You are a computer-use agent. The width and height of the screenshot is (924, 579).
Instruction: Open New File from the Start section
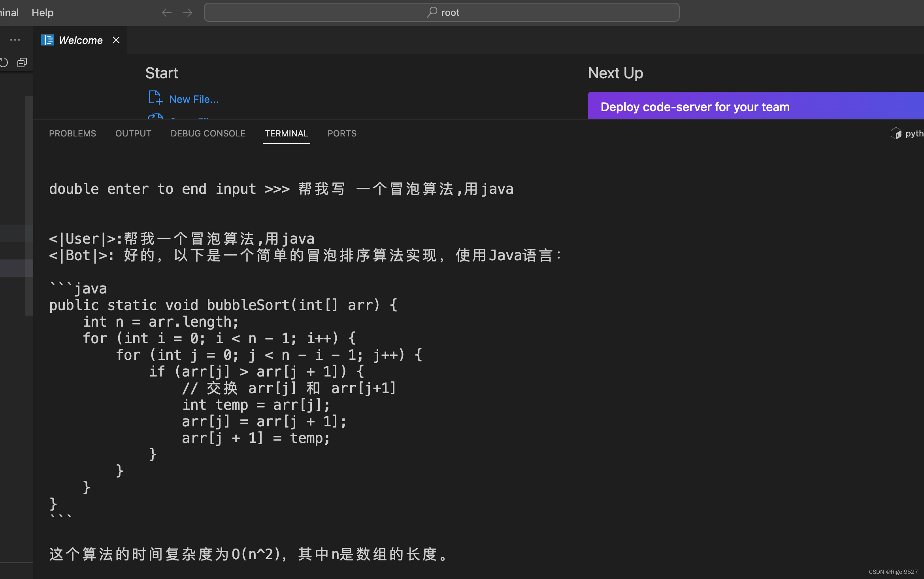(194, 99)
